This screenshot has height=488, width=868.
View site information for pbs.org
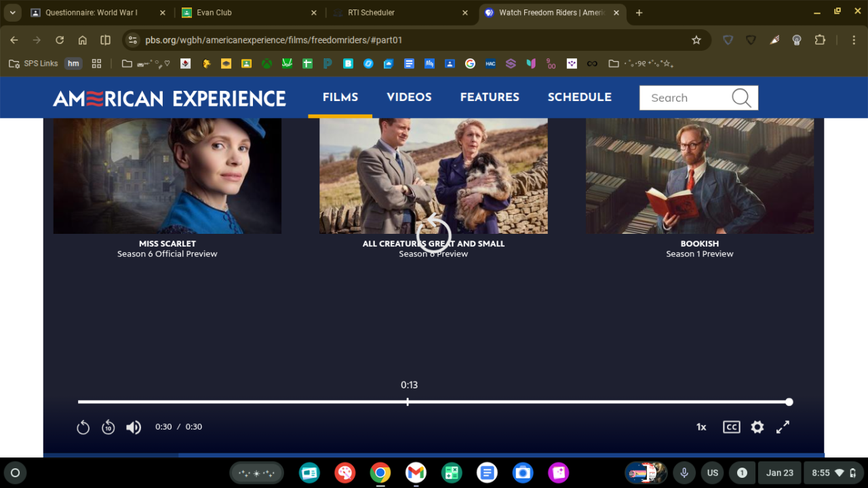tap(133, 40)
